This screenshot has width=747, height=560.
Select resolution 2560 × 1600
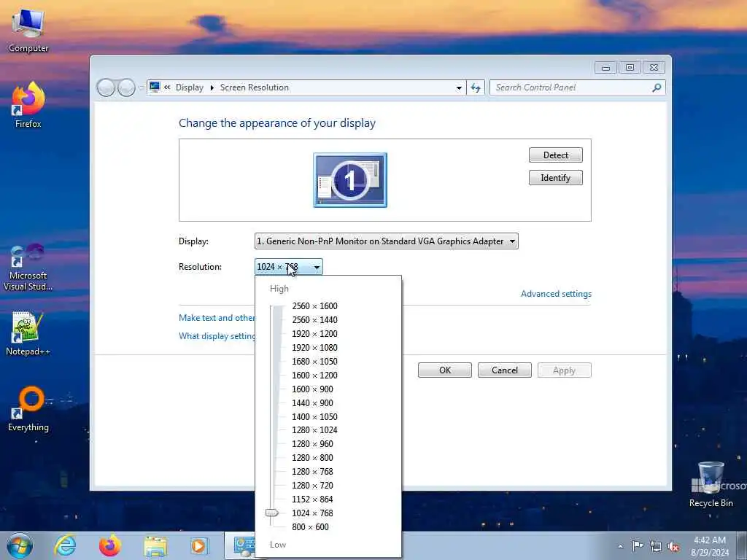click(314, 306)
